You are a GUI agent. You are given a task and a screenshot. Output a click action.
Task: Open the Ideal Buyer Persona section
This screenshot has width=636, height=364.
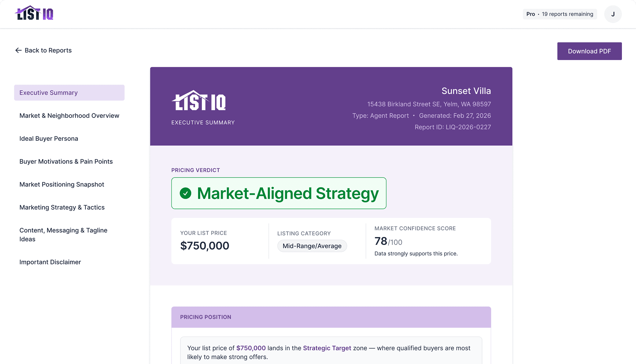pyautogui.click(x=49, y=138)
